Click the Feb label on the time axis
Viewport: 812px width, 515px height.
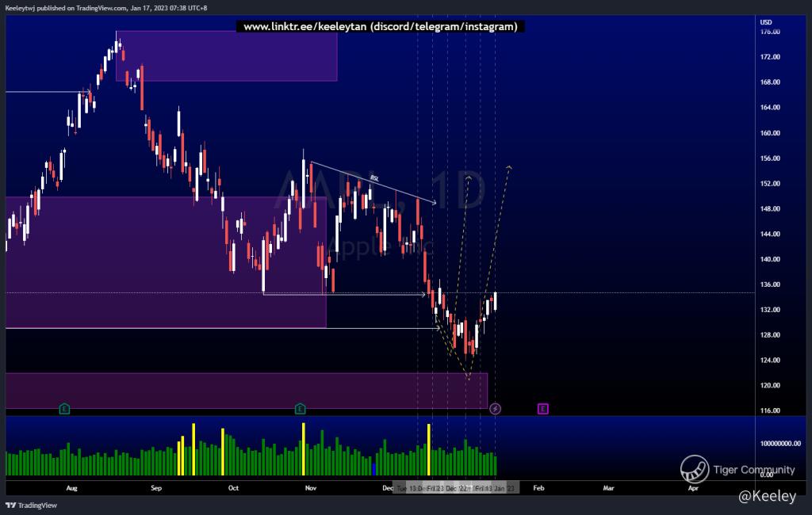click(x=539, y=488)
